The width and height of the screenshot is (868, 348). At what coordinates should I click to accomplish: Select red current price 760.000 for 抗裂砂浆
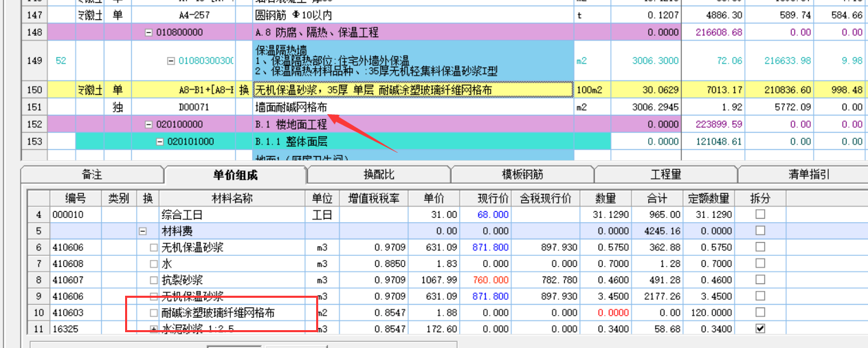(x=486, y=280)
